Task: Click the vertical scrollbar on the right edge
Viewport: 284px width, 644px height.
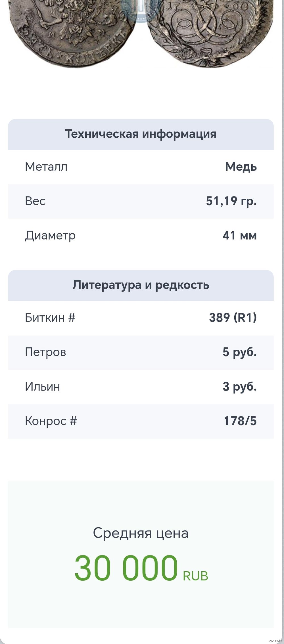Action: click(283, 312)
